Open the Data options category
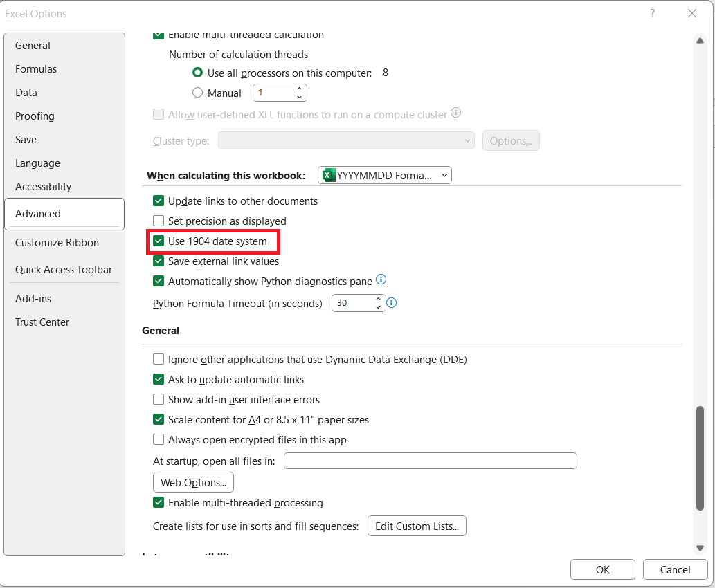715x588 pixels. (x=64, y=93)
